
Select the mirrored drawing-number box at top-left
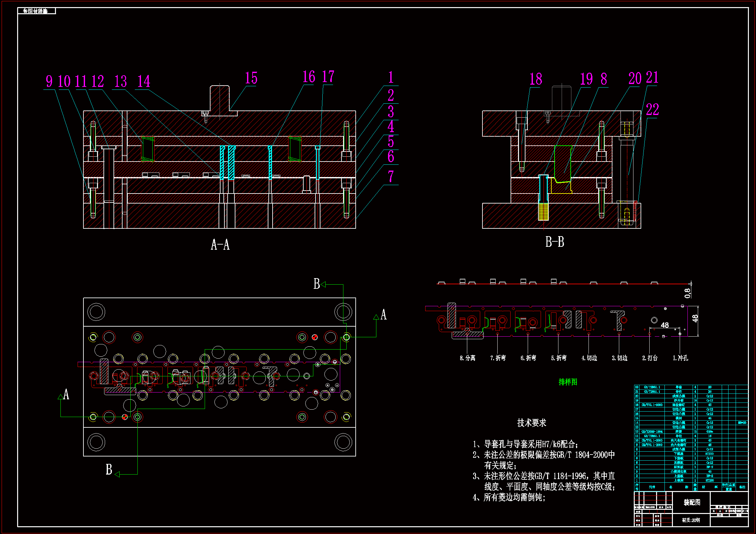[37, 11]
